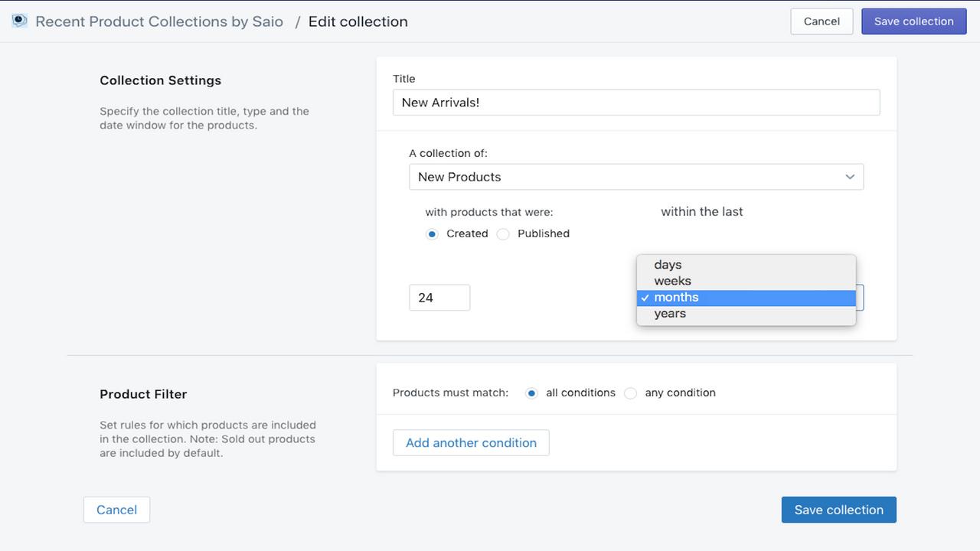Choose the all conditions radio option
Image resolution: width=980 pixels, height=551 pixels.
point(531,393)
